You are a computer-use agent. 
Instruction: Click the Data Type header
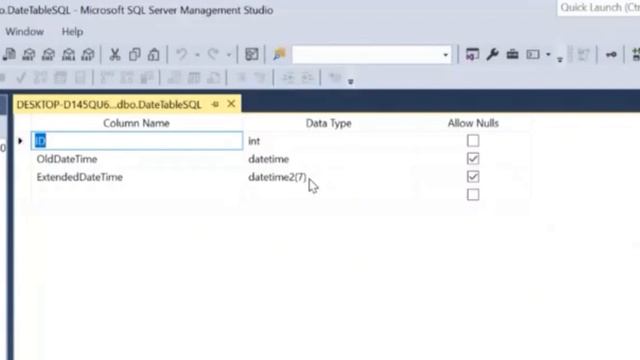pyautogui.click(x=329, y=123)
